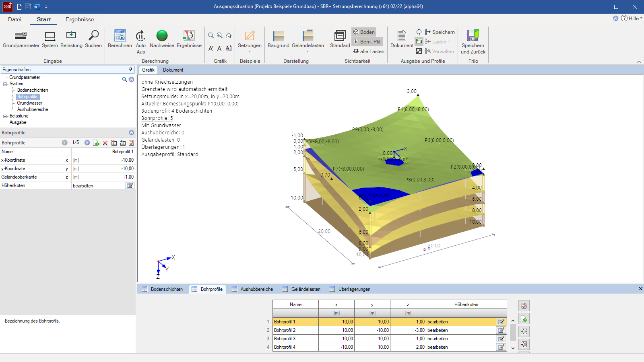Toggle Auto Aus calculation mode
This screenshot has width=644, height=362.
pos(140,42)
